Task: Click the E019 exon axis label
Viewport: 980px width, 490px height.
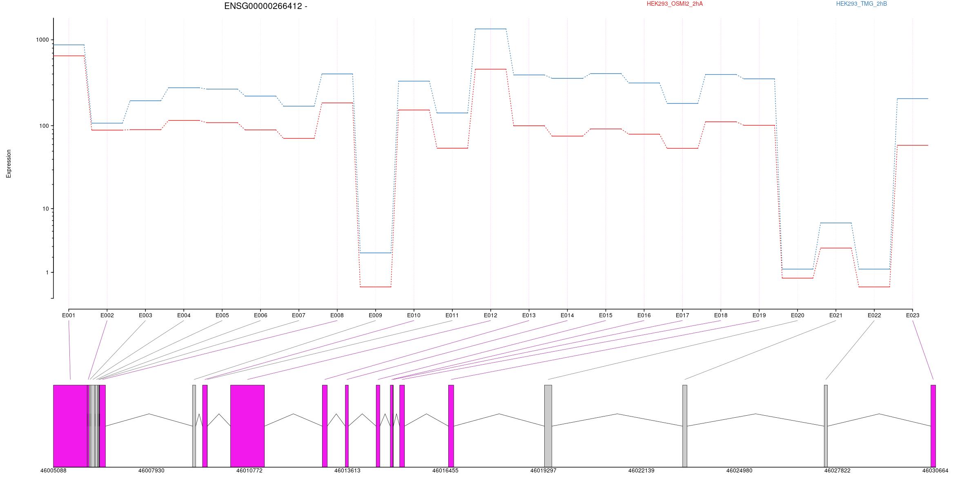Action: 759,315
